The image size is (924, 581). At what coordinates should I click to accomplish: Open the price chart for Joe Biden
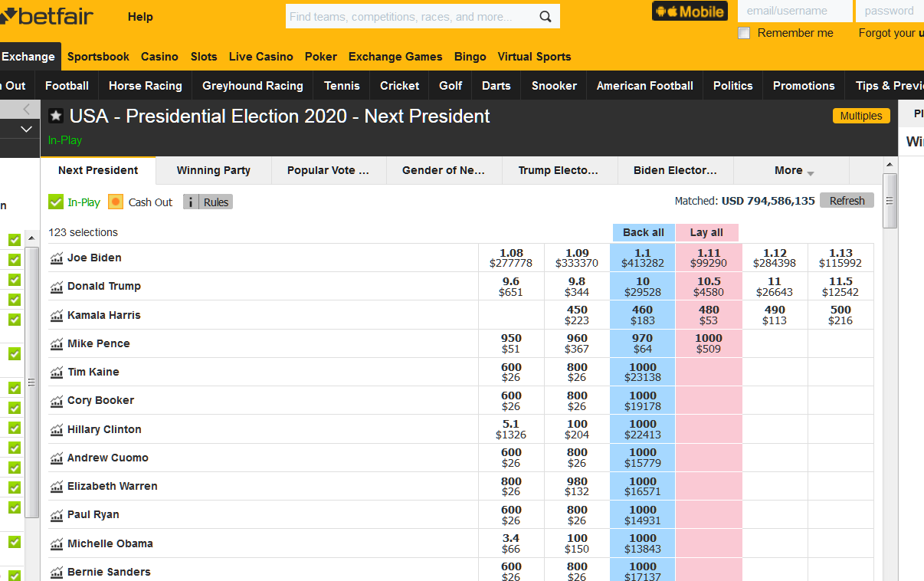pos(56,258)
